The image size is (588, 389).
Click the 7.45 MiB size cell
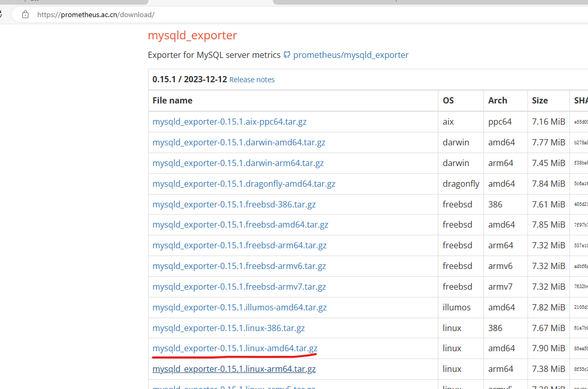pos(548,163)
